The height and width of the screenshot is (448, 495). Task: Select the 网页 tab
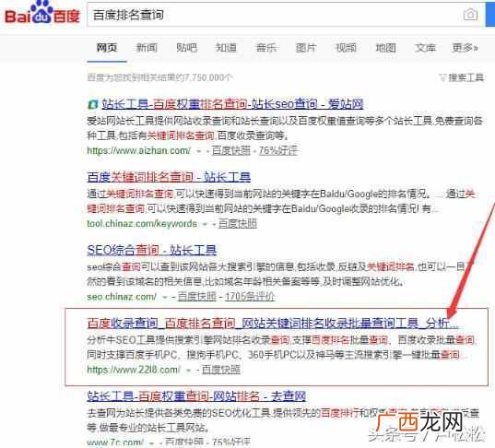pos(107,48)
